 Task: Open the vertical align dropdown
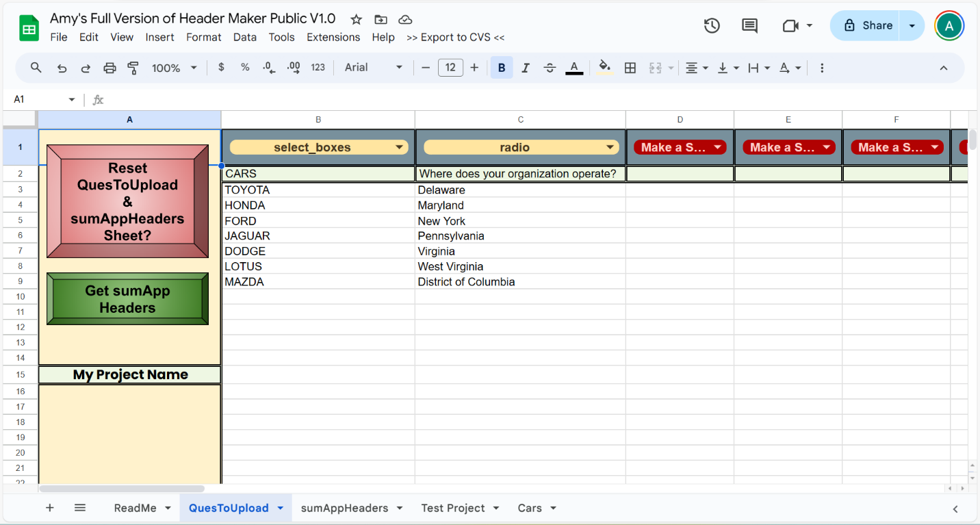pyautogui.click(x=728, y=68)
